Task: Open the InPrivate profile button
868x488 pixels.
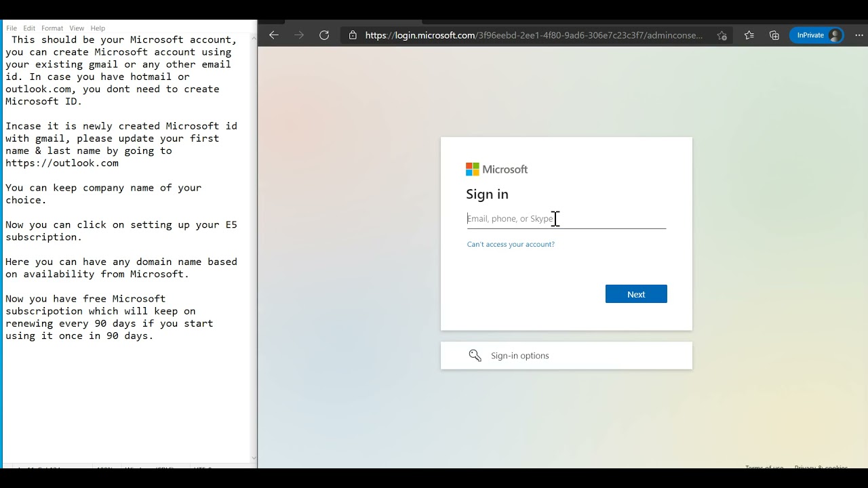Action: coord(817,35)
